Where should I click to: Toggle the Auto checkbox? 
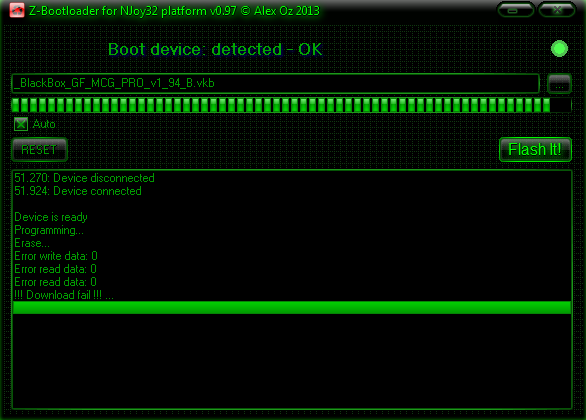[21, 124]
